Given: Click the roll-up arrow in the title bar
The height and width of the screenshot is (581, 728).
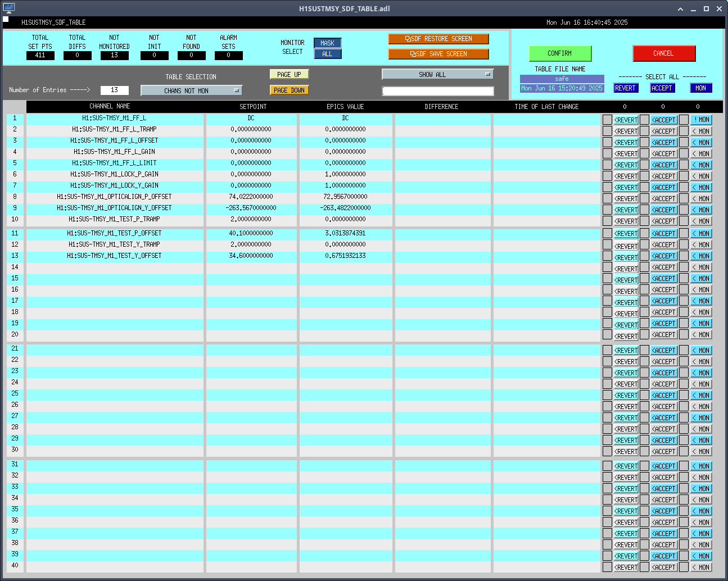Looking at the screenshot, I should (x=680, y=9).
